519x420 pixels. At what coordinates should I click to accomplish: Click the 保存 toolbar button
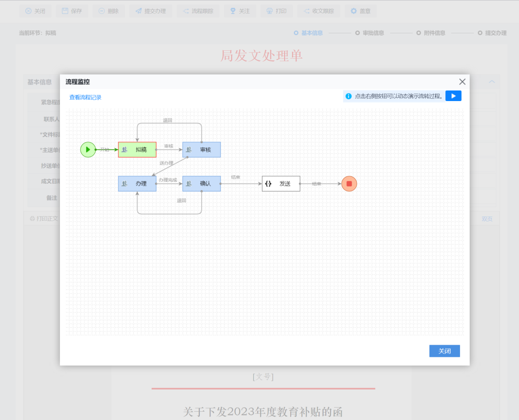click(x=72, y=11)
